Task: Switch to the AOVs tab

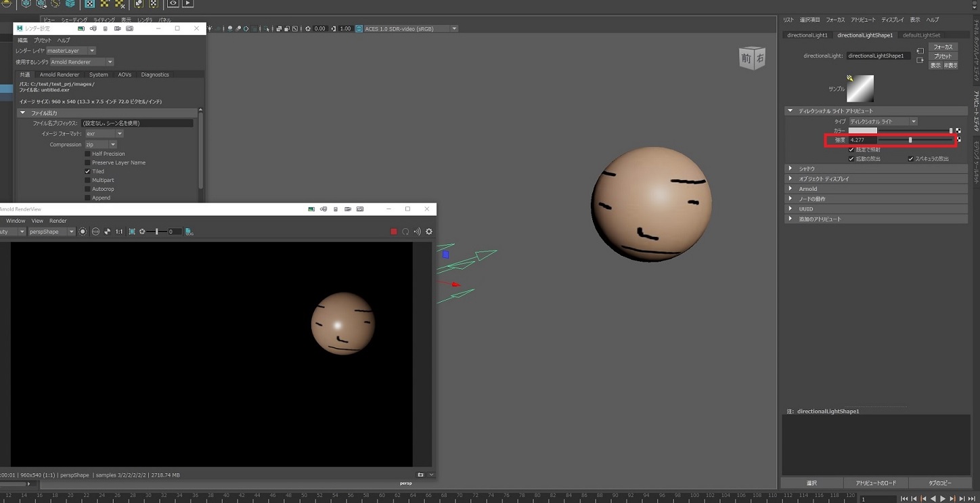Action: pyautogui.click(x=125, y=74)
